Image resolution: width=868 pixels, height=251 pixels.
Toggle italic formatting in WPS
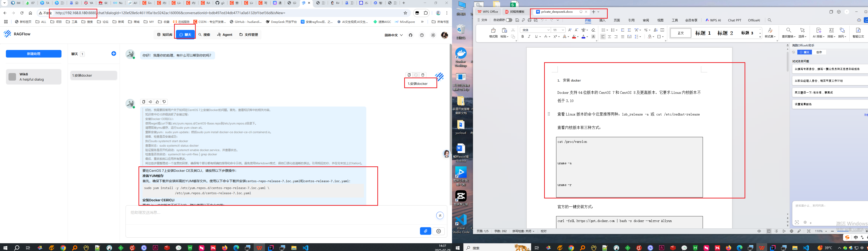click(529, 37)
